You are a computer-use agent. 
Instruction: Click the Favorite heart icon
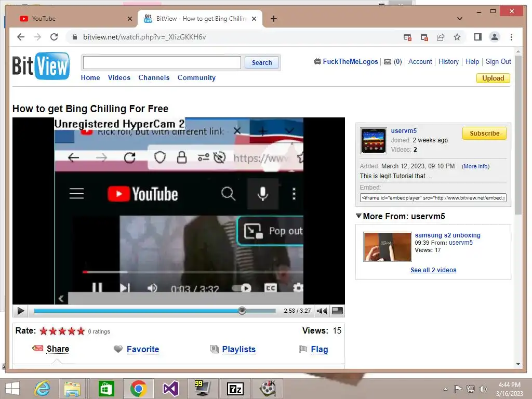click(x=118, y=349)
